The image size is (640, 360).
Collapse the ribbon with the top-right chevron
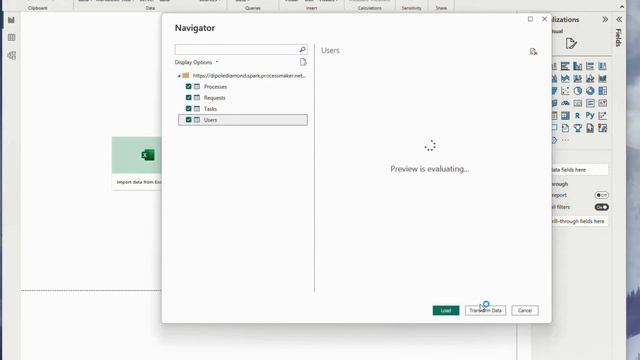[622, 7]
